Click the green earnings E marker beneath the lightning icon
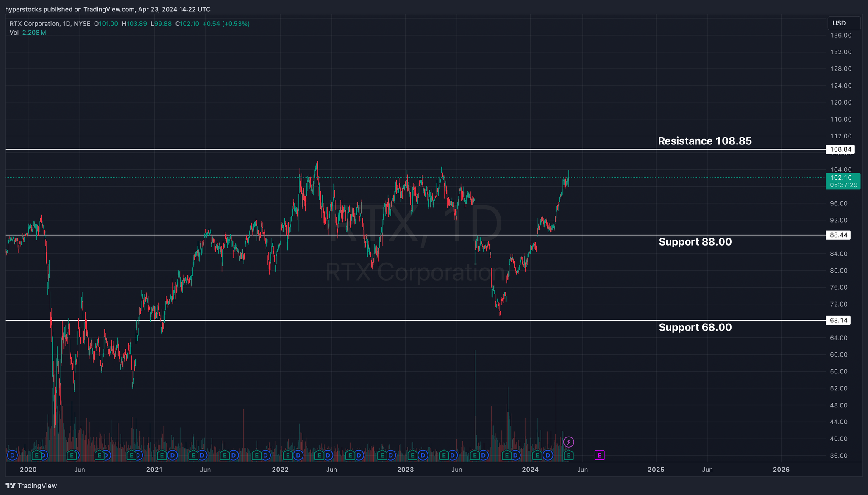Image resolution: width=868 pixels, height=495 pixels. tap(568, 455)
